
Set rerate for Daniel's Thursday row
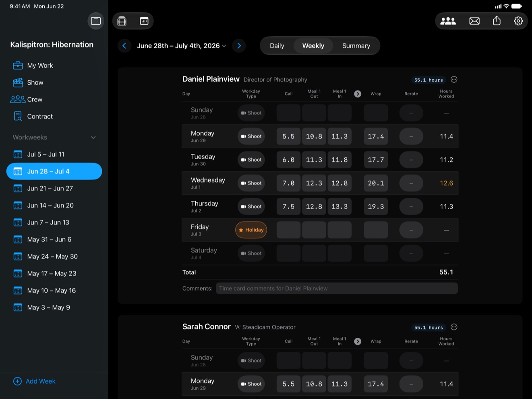coord(411,206)
